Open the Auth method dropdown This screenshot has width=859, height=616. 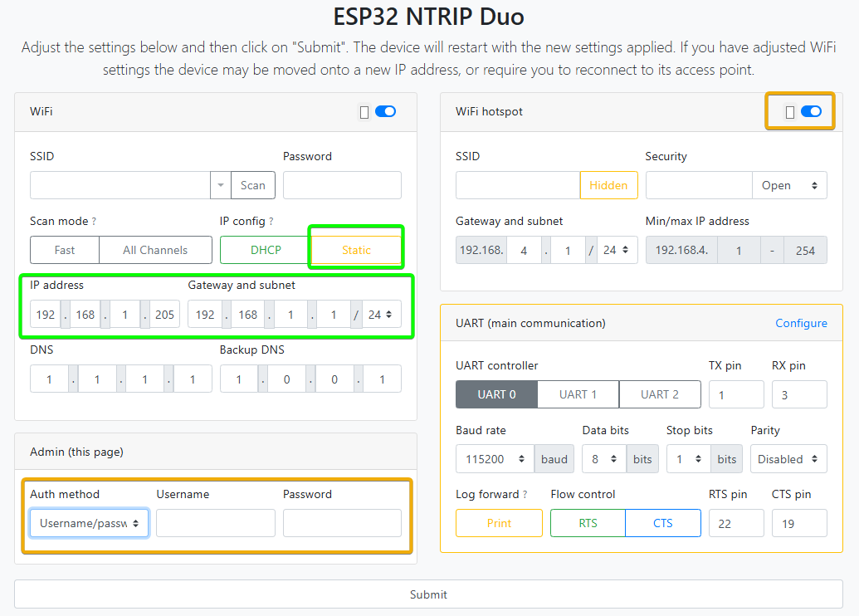pyautogui.click(x=89, y=523)
